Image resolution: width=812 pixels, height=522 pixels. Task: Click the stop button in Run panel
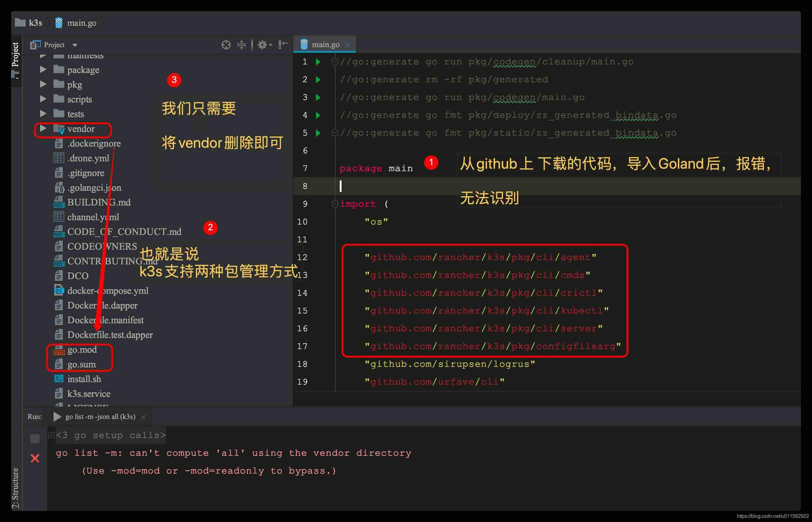[x=35, y=438]
